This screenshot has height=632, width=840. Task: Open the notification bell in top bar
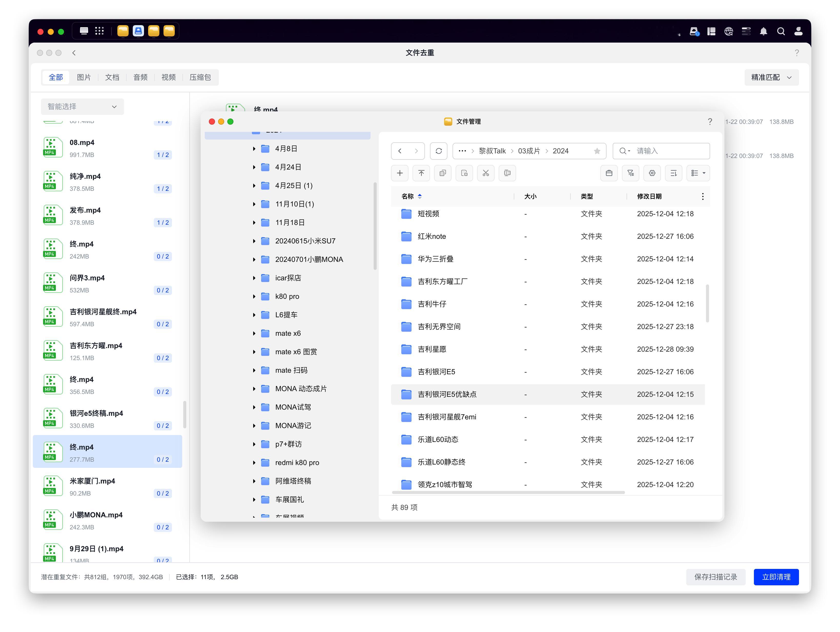pos(763,31)
